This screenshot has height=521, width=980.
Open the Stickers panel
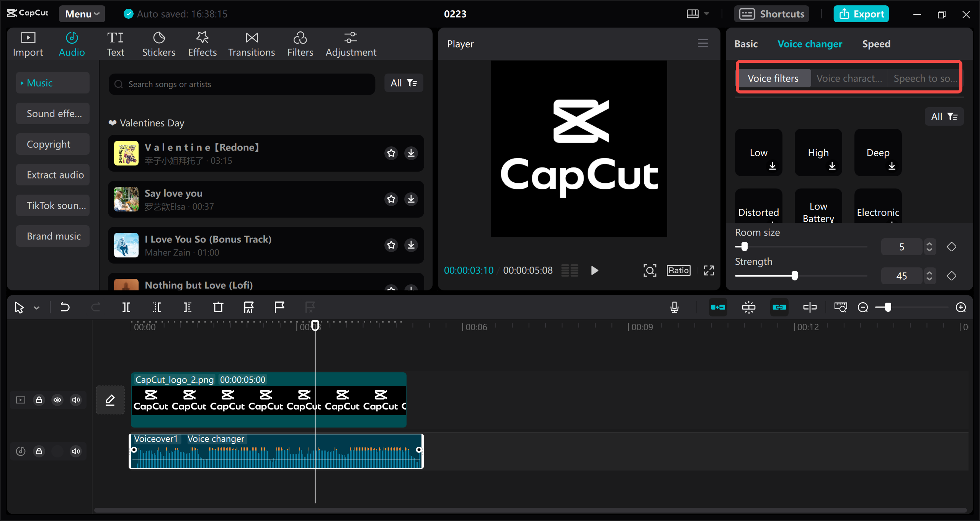[x=158, y=43]
